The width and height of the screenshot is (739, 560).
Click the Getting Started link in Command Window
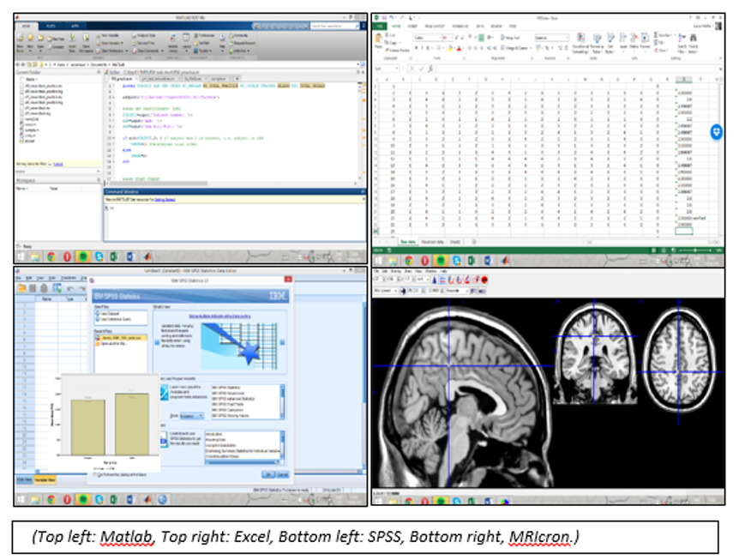(x=163, y=199)
